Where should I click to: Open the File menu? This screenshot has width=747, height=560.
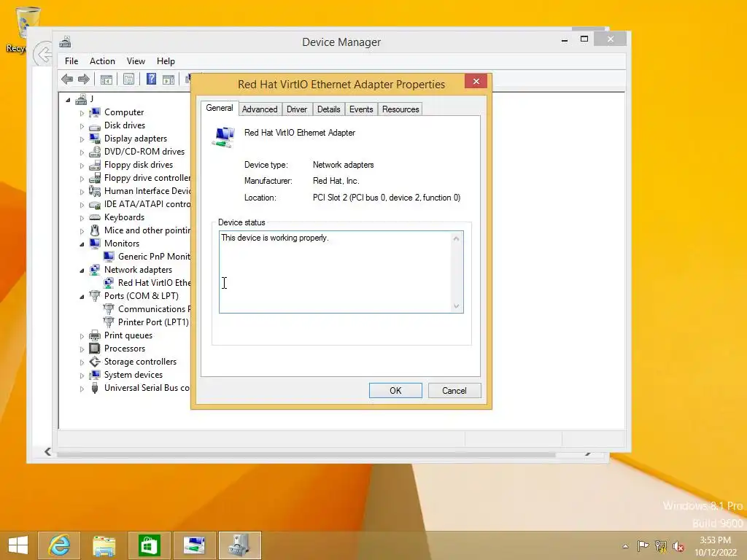(x=71, y=61)
